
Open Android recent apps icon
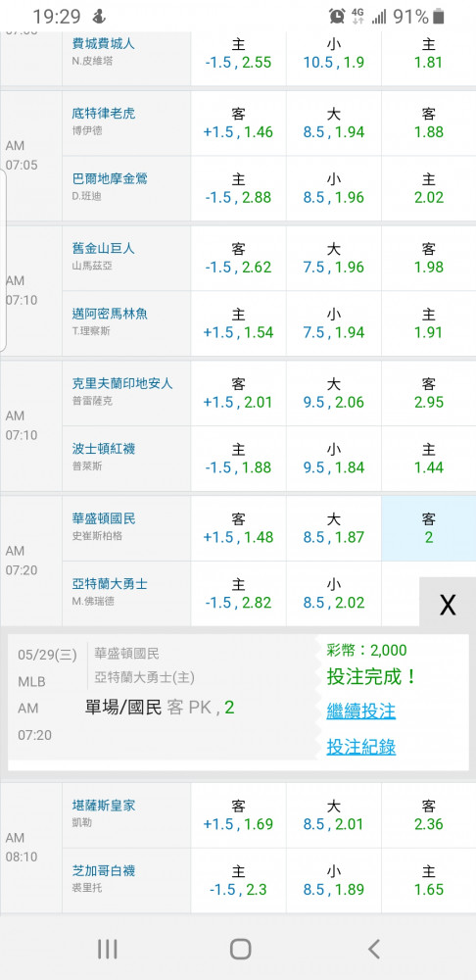[108, 950]
